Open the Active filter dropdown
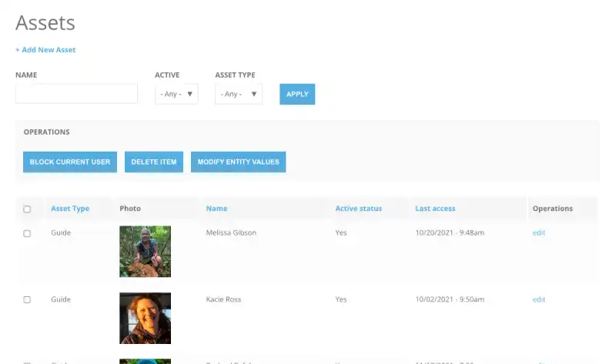The height and width of the screenshot is (364, 616). coord(176,94)
